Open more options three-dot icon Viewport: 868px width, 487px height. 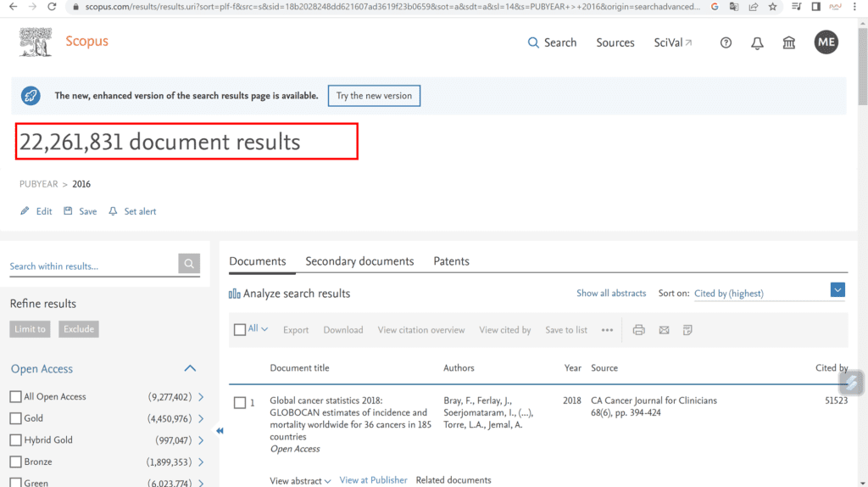point(607,330)
